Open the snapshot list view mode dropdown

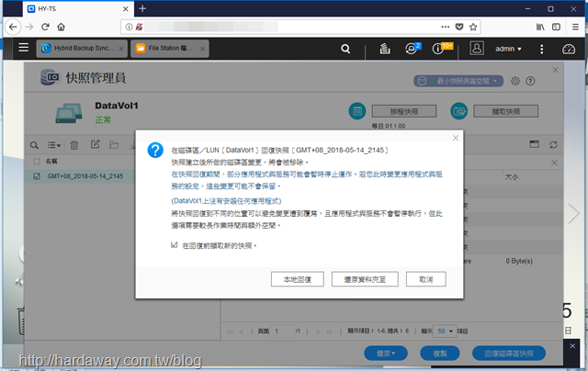[x=53, y=145]
